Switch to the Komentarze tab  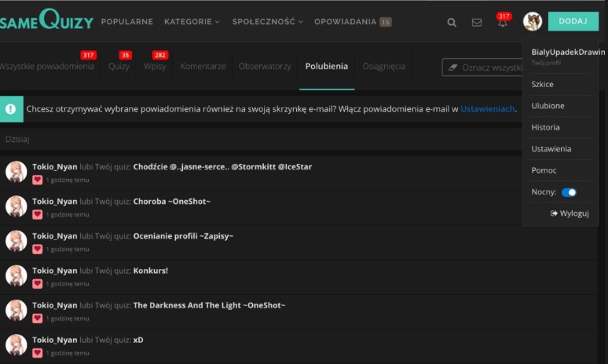pyautogui.click(x=203, y=67)
